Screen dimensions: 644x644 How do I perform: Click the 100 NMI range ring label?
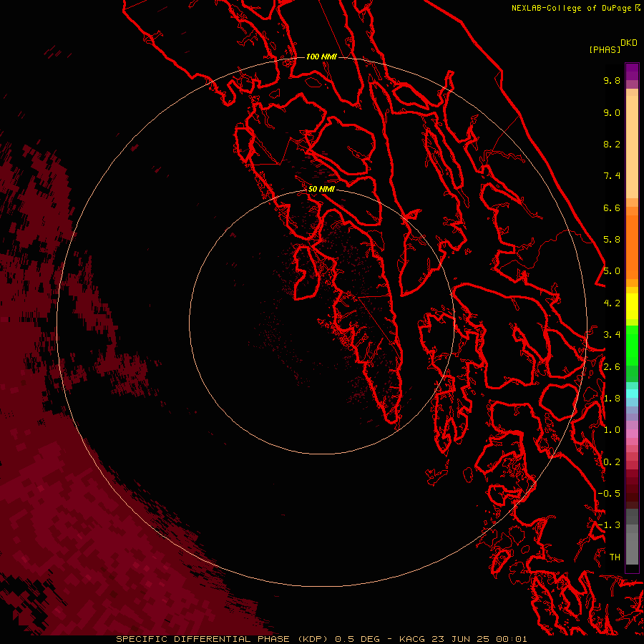321,57
